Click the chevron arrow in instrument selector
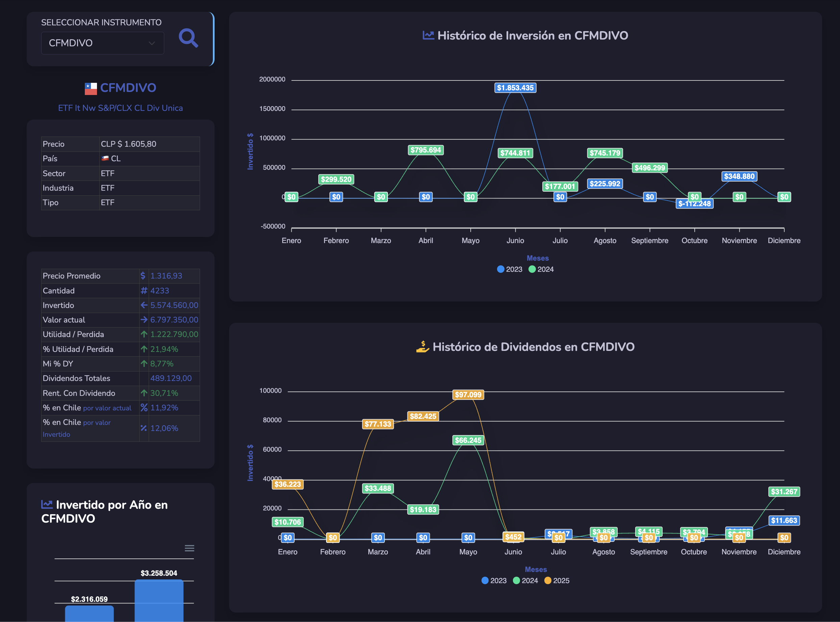Viewport: 840px width, 622px height. coord(152,43)
